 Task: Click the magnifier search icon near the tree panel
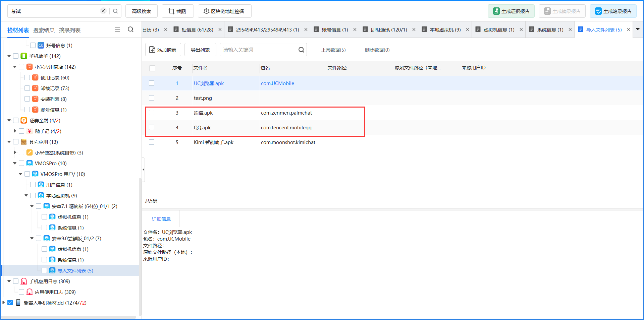tap(131, 29)
